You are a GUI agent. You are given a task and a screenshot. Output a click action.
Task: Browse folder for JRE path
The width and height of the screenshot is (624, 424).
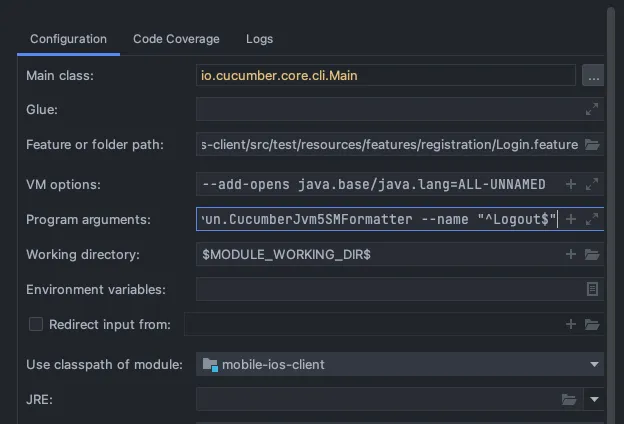569,399
